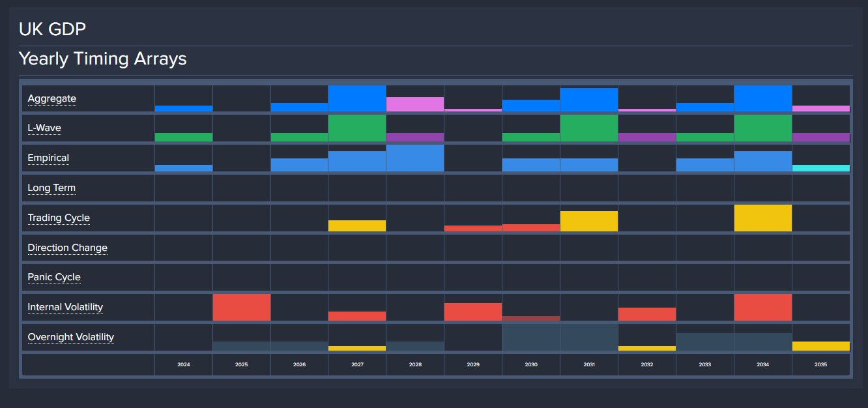Select the Overnight Volatility label
This screenshot has height=408, width=868.
(x=70, y=338)
